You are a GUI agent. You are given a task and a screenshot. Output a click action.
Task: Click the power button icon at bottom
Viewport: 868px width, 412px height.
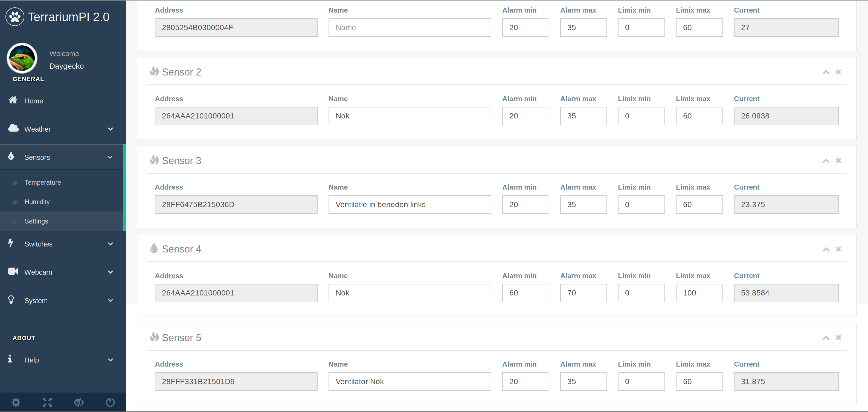[x=110, y=402]
